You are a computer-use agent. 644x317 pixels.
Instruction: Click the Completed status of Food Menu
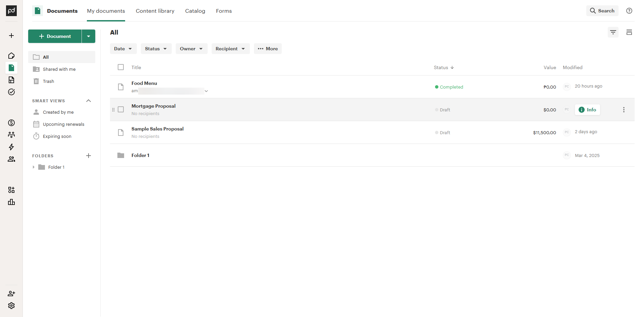(449, 87)
